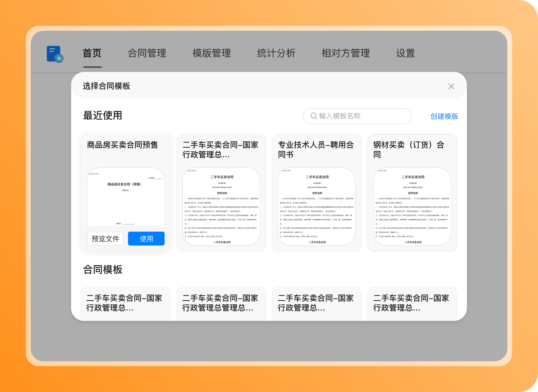This screenshot has width=538, height=392.
Task: Click 商品房买卖合同预售 card title
Action: (x=122, y=145)
